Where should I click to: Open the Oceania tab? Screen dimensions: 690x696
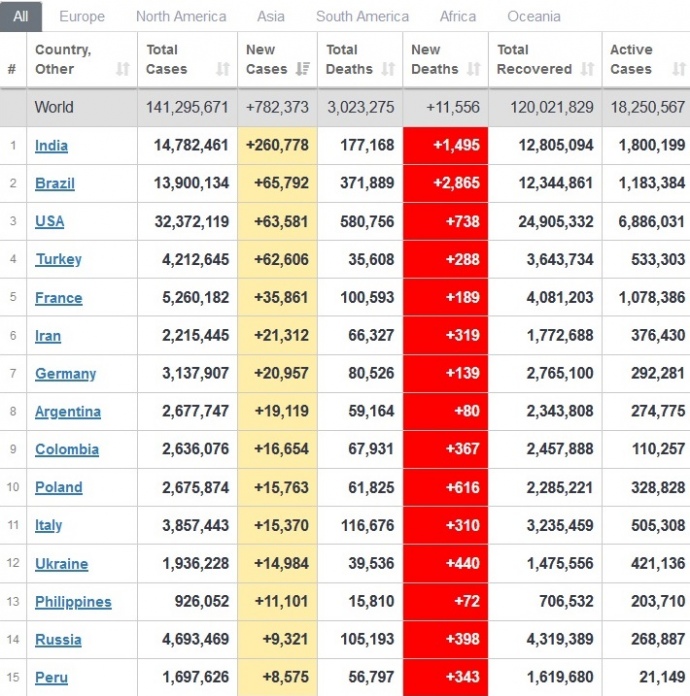534,16
